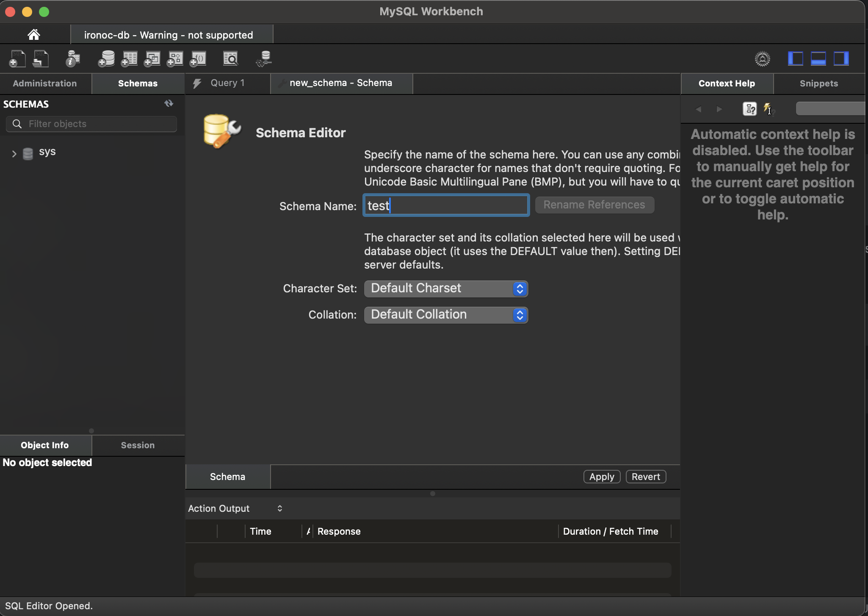Switch to the Query 1 tab
This screenshot has width=868, height=616.
[x=227, y=83]
